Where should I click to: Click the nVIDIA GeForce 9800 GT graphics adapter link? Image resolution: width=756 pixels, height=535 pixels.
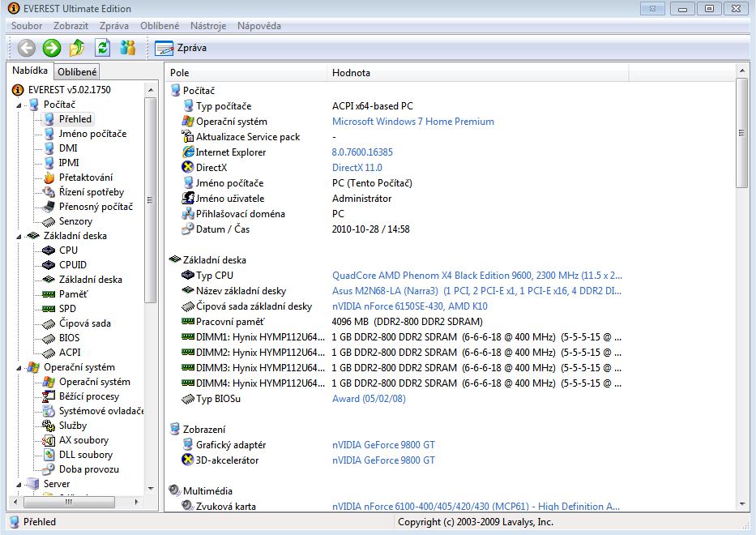click(x=383, y=445)
